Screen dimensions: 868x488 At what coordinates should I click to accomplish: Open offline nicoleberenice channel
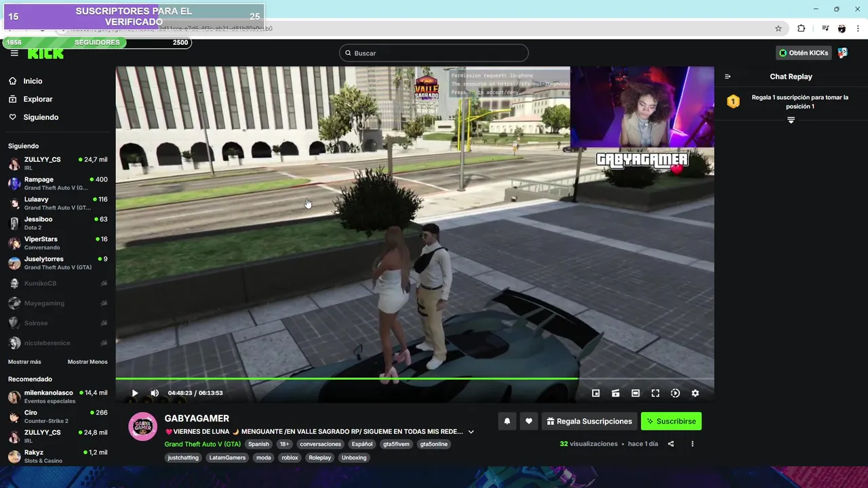58,343
